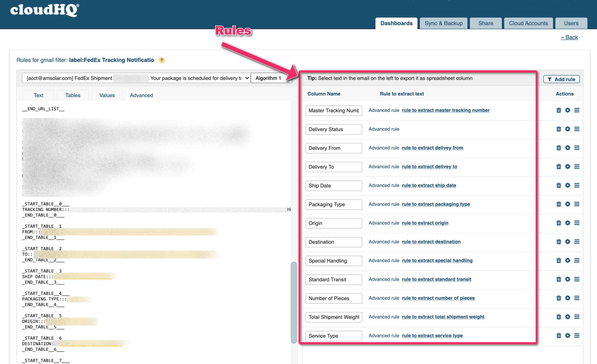Viewport: 597px width, 364px height.
Task: Open rule to extract destination link
Action: click(x=431, y=242)
